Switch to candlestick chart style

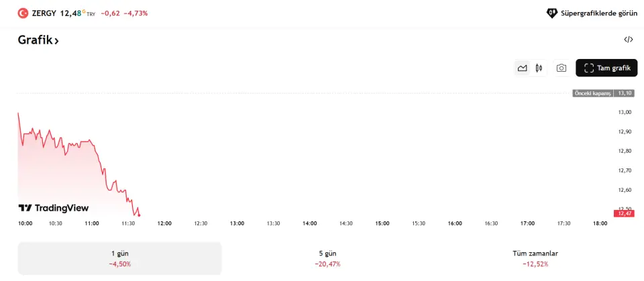pyautogui.click(x=539, y=68)
